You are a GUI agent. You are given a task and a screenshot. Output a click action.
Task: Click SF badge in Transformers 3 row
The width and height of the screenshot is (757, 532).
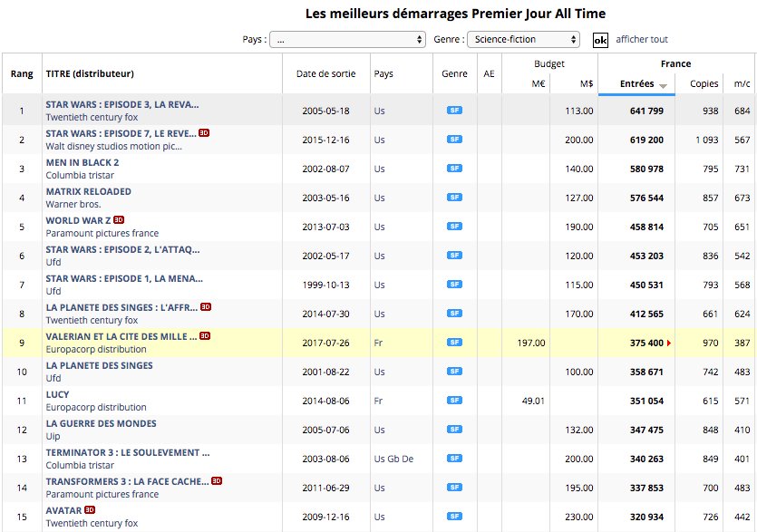tap(454, 487)
